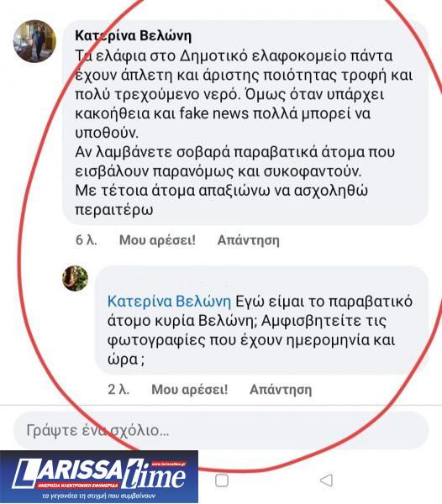Click the logo tagline τα γεγονότα τη στιγμή
Image resolution: width=442 pixels, height=504 pixels.
coord(99,496)
